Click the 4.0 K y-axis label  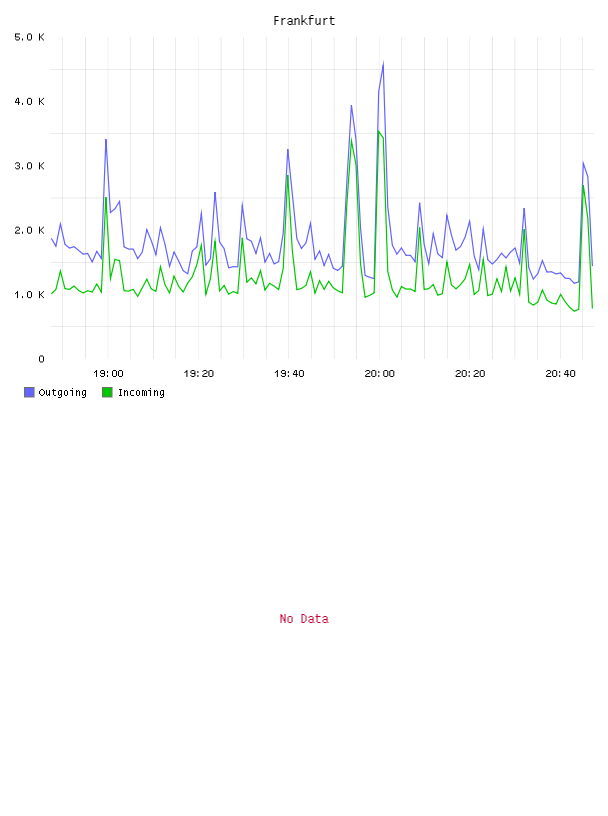(x=29, y=101)
